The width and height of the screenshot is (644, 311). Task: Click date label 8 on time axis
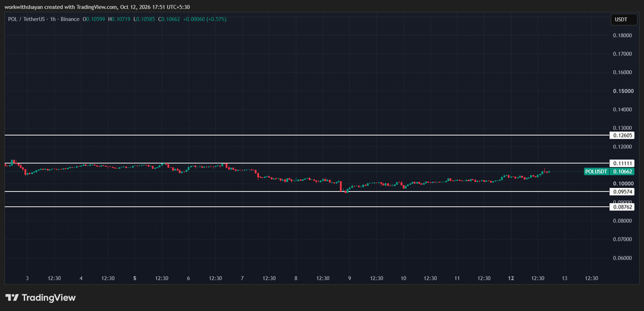coord(296,278)
